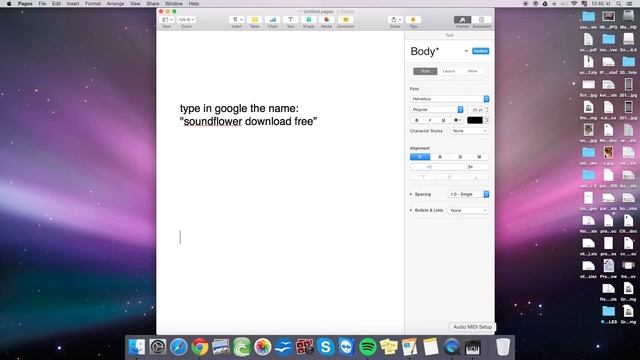Align text right
This screenshot has height=360, width=640.
click(460, 157)
